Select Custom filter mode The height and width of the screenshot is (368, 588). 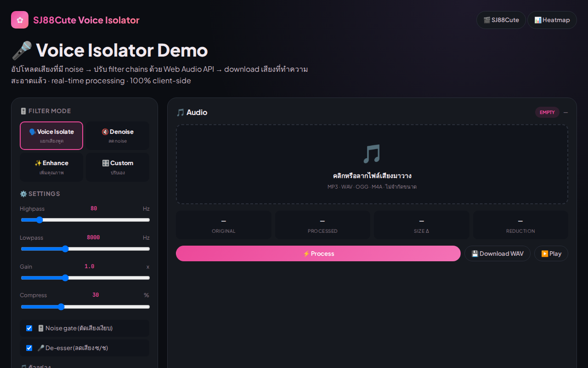118,167
